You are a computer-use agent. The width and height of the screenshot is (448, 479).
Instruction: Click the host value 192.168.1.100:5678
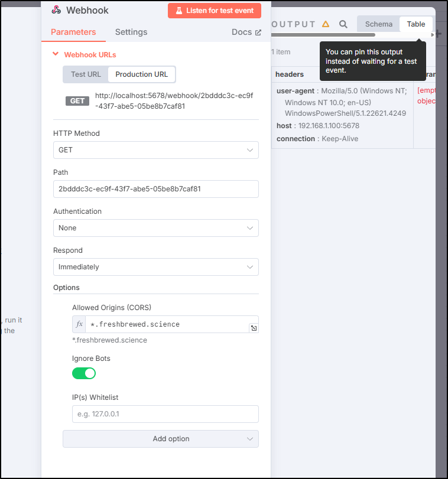pos(329,126)
